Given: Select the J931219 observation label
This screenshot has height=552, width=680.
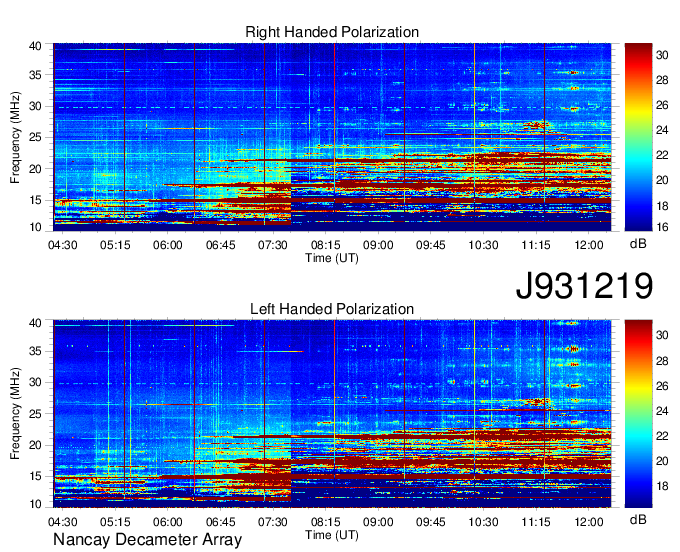Looking at the screenshot, I should coord(584,285).
